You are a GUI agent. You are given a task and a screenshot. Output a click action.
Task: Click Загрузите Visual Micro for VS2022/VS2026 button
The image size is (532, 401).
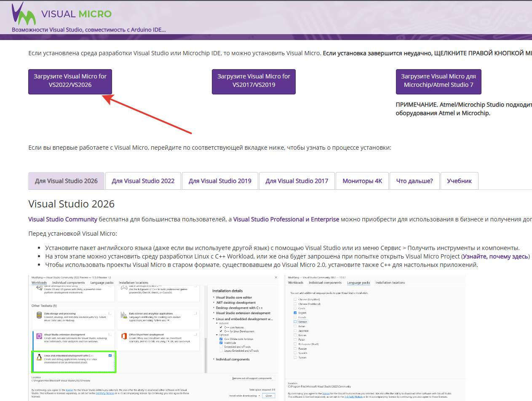click(x=70, y=81)
